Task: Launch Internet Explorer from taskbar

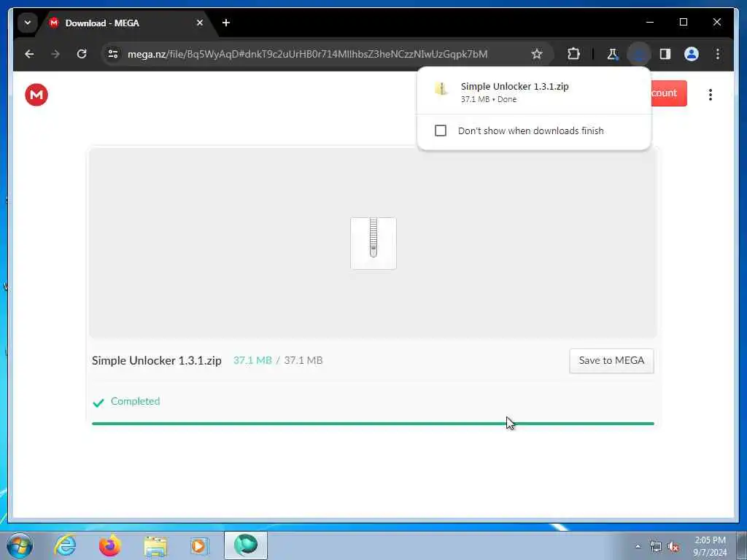Action: pos(65,545)
